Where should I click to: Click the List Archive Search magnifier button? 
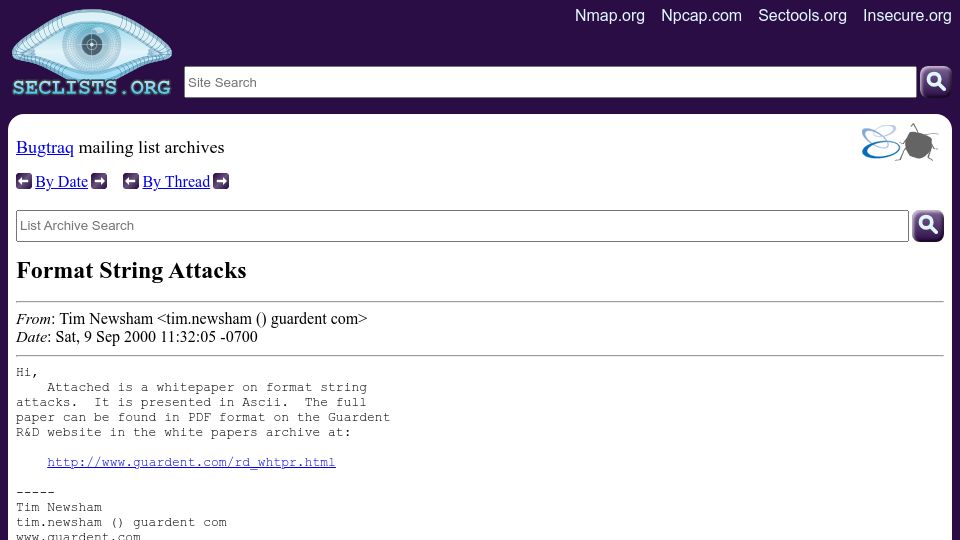click(x=928, y=226)
